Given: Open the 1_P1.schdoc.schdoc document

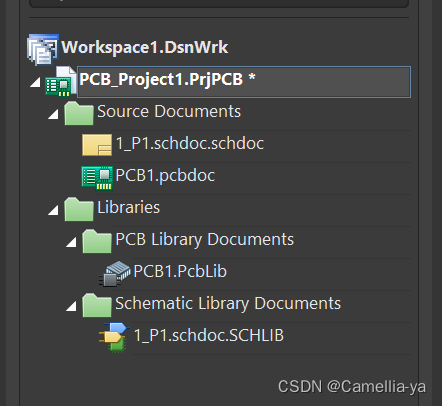Looking at the screenshot, I should 190,144.
